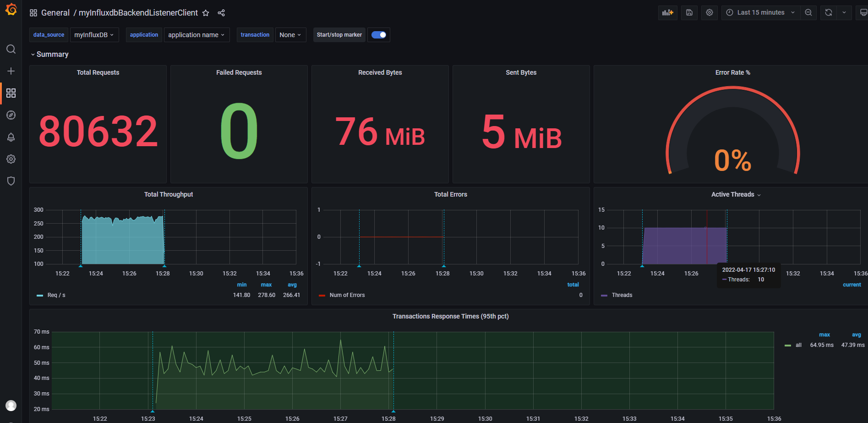868x423 pixels.
Task: Open the transaction None dropdown
Action: 290,35
